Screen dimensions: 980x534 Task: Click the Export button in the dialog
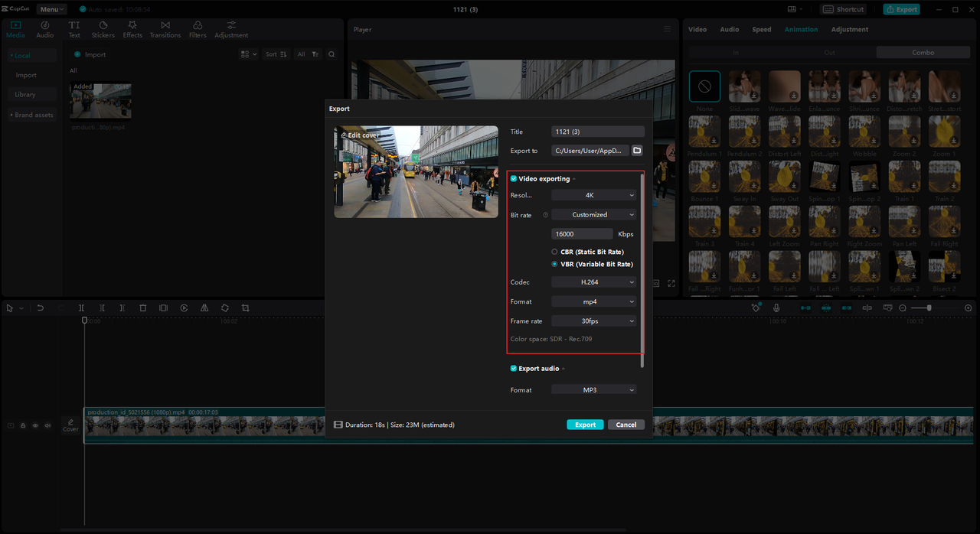click(586, 425)
